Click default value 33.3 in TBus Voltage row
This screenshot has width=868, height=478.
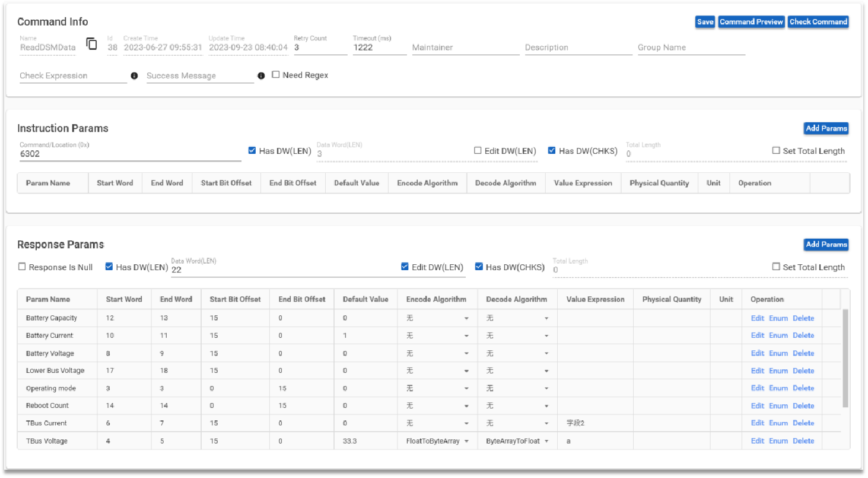point(349,441)
